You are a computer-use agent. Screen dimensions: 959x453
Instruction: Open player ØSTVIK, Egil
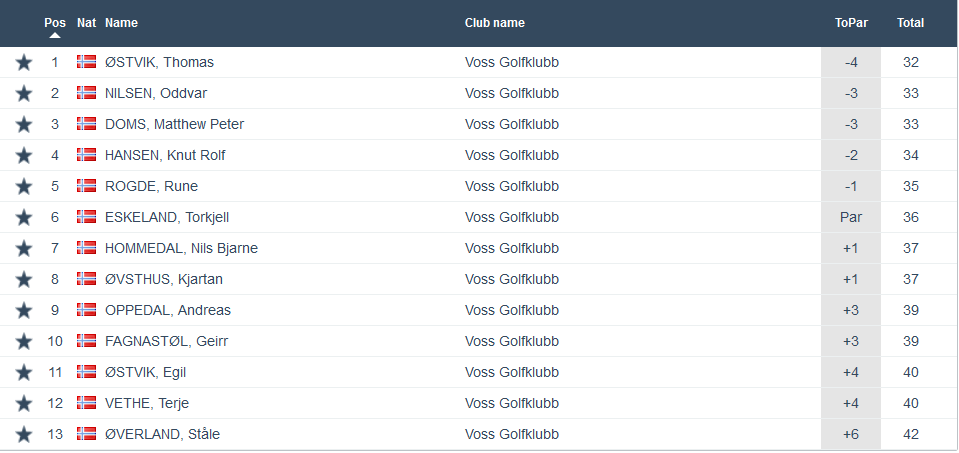click(x=145, y=372)
